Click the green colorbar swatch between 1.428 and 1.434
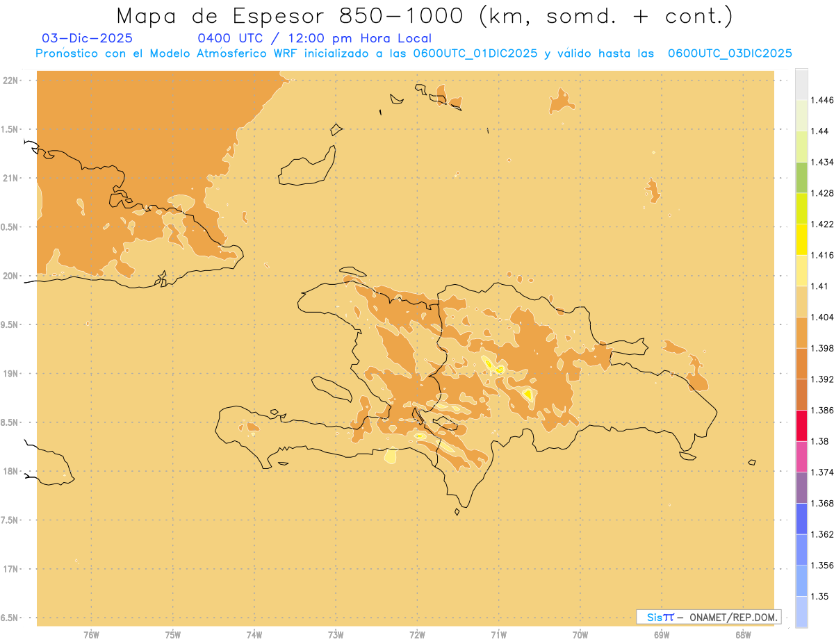The height and width of the screenshot is (644, 834). (x=801, y=177)
